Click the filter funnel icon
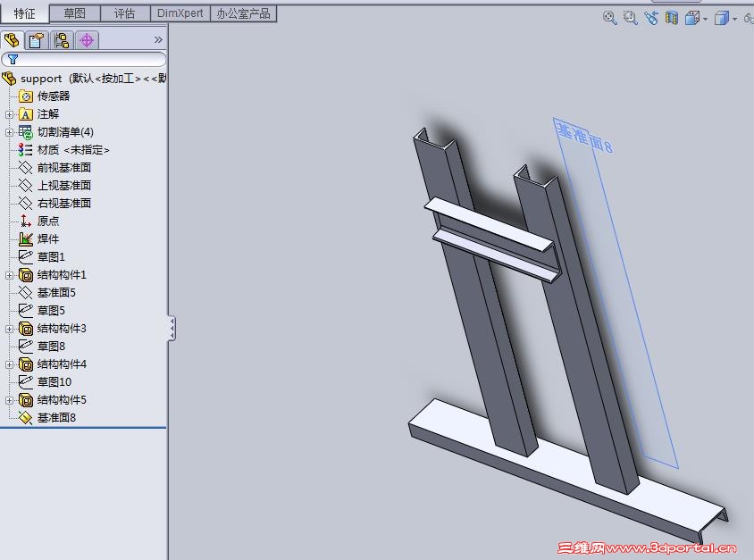 [x=13, y=59]
